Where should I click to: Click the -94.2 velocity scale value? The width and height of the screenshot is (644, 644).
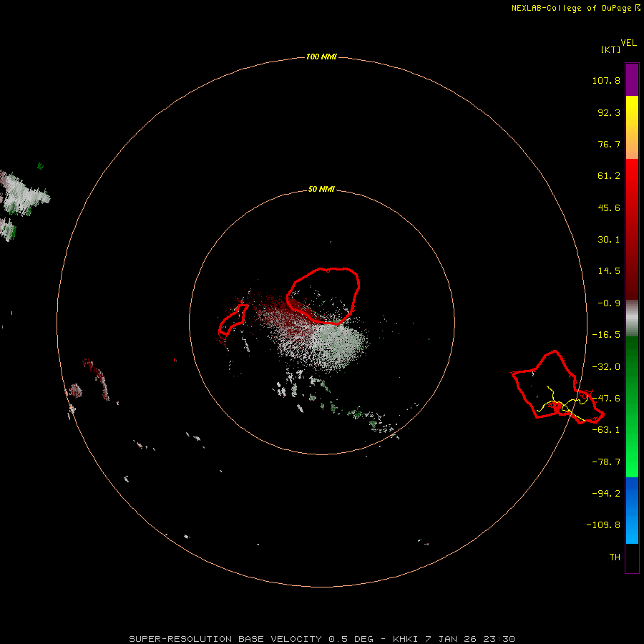[x=606, y=493]
